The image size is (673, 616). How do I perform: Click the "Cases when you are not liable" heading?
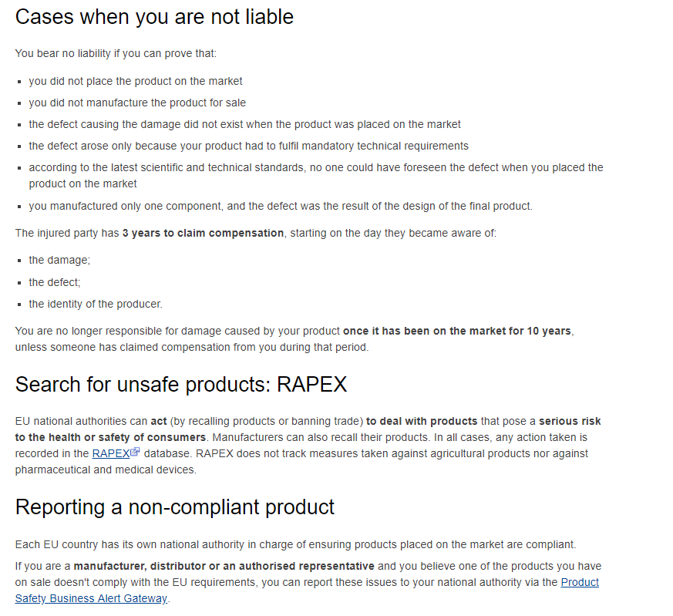pyautogui.click(x=154, y=17)
